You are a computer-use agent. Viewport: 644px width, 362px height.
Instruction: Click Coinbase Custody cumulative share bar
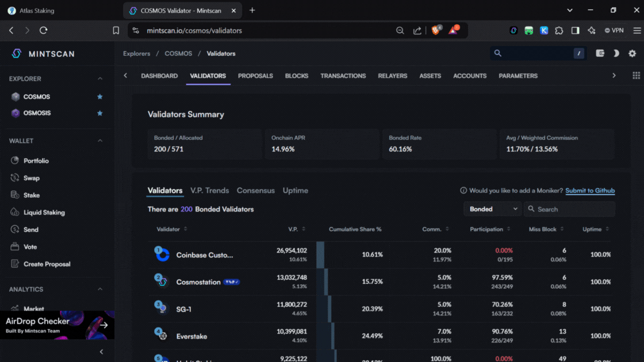(320, 255)
